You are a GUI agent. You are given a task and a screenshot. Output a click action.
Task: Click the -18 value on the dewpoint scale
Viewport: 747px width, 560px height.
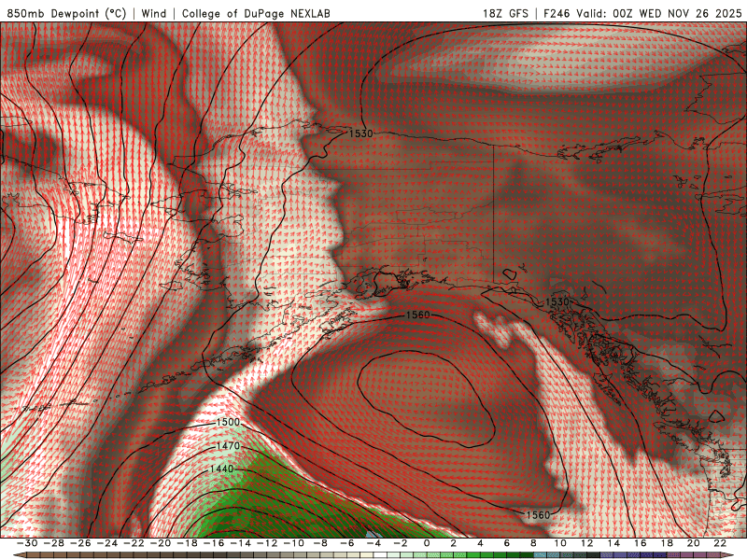[187, 543]
